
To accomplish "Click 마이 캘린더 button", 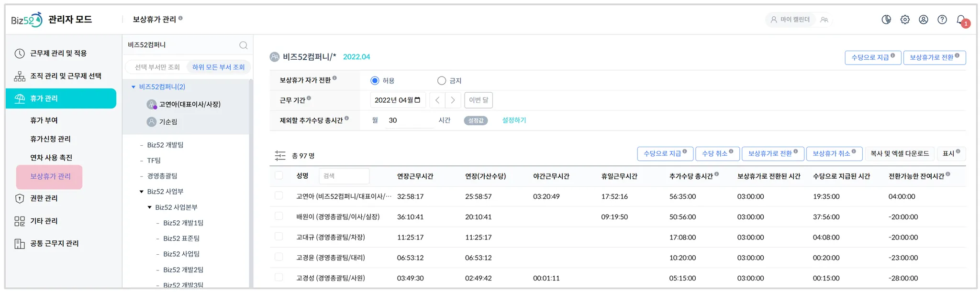I will coord(790,20).
